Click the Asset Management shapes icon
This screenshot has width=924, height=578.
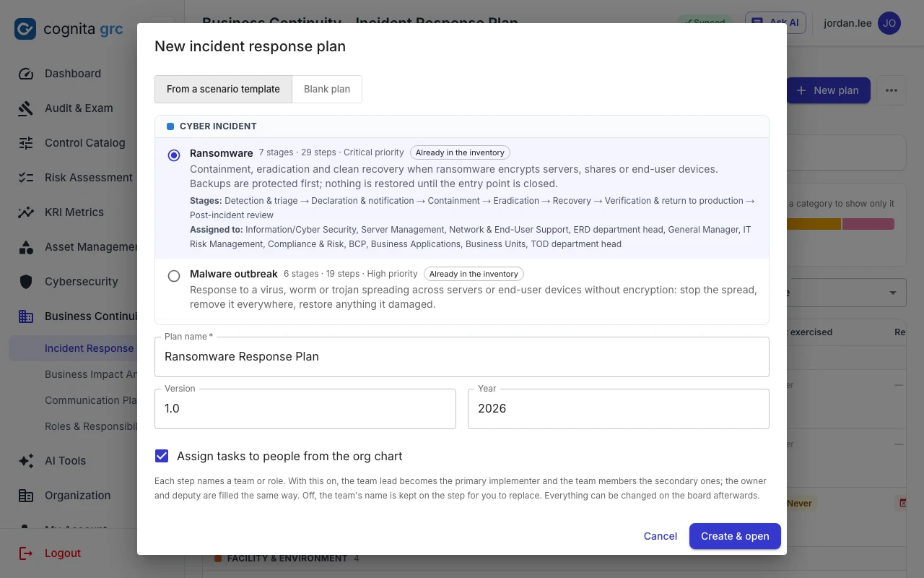(x=26, y=247)
